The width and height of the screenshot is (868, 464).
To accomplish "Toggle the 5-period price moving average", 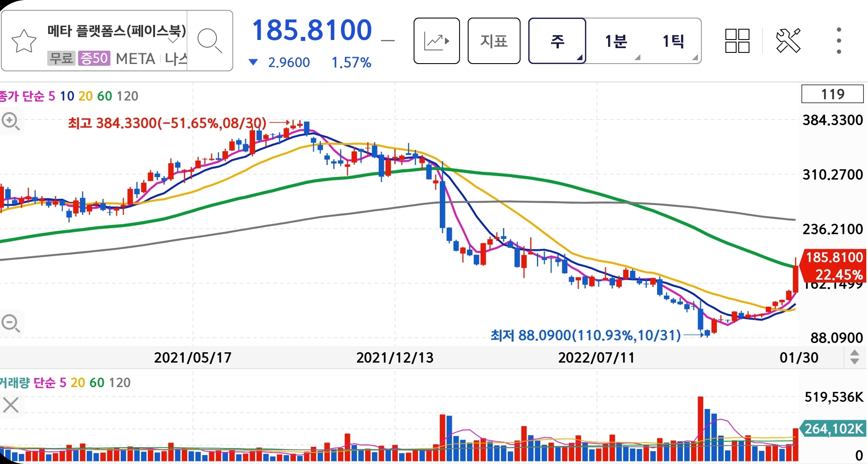I will (x=52, y=96).
